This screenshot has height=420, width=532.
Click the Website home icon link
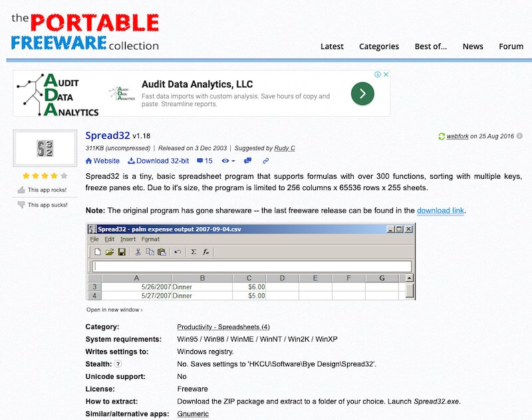click(x=89, y=161)
